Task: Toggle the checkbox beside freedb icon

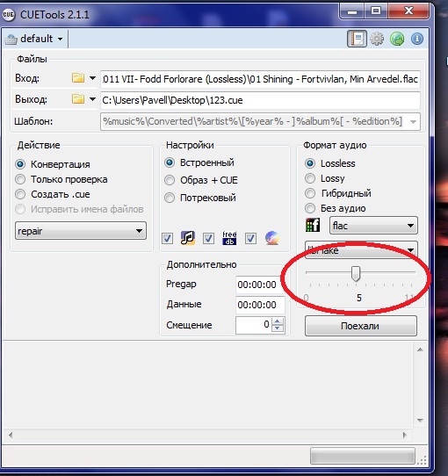Action: [208, 238]
